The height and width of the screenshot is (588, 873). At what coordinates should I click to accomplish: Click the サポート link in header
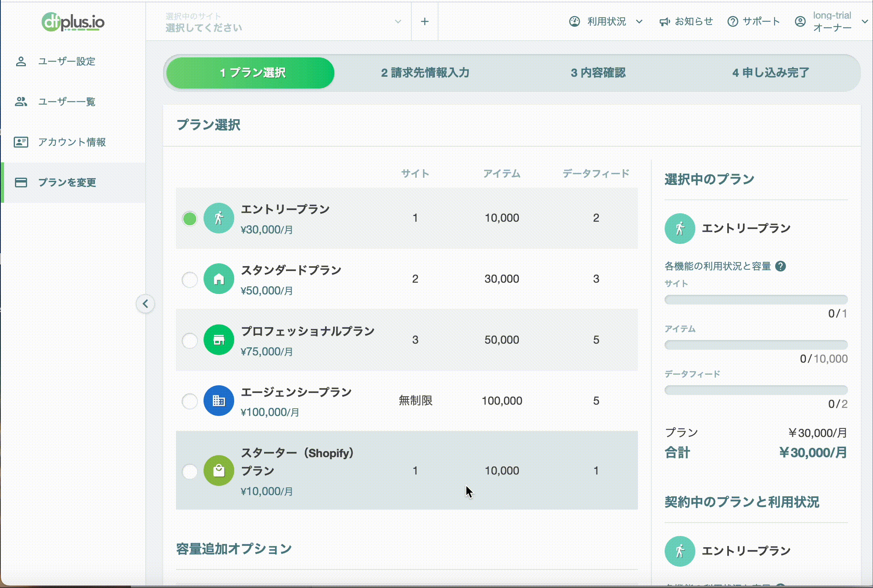tap(761, 21)
